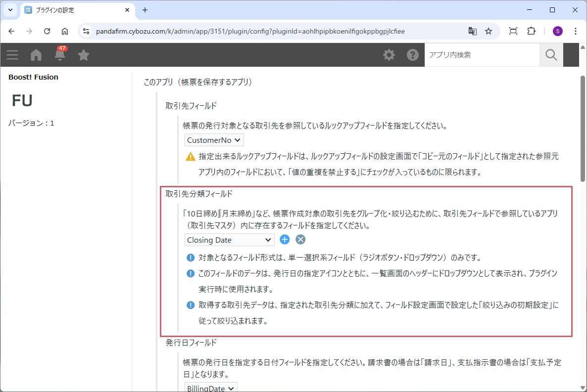Open the favorites star in kintone header
Viewport: 587px width, 392px height.
click(x=84, y=55)
